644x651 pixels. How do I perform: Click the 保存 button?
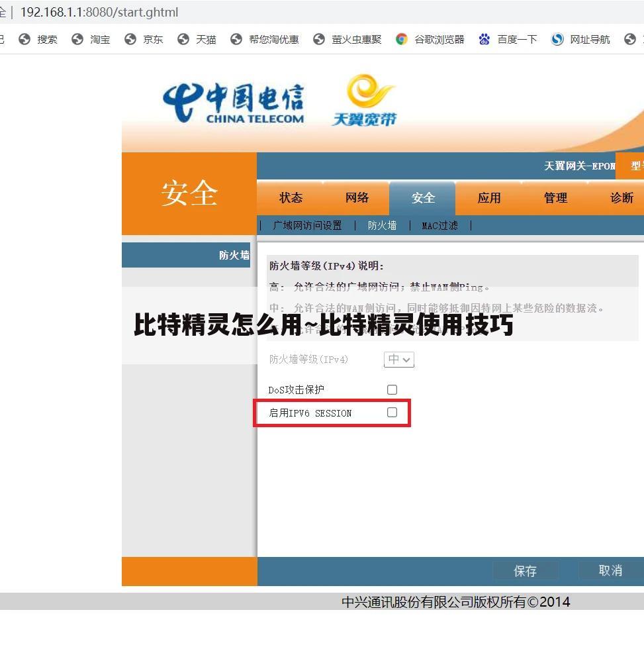[526, 571]
